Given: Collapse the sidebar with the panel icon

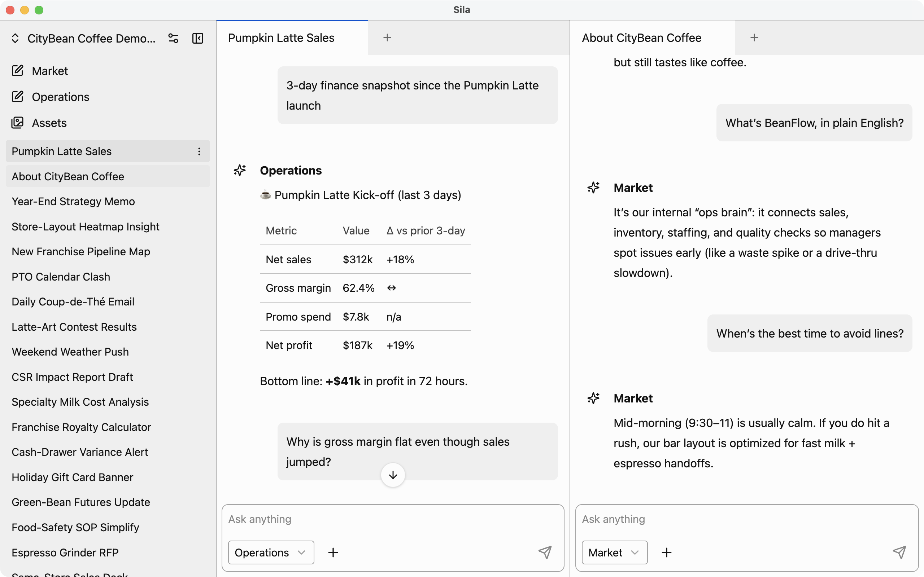Looking at the screenshot, I should click(197, 38).
